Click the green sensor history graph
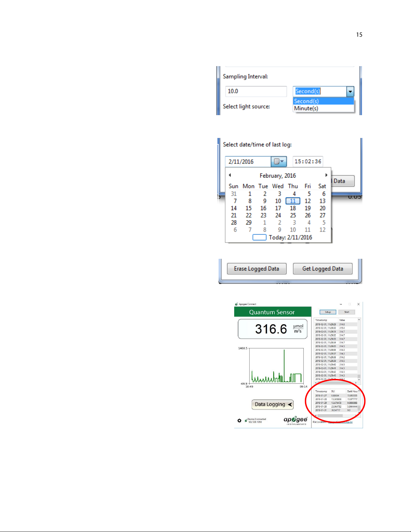This screenshot has width=411, height=532. [x=276, y=366]
